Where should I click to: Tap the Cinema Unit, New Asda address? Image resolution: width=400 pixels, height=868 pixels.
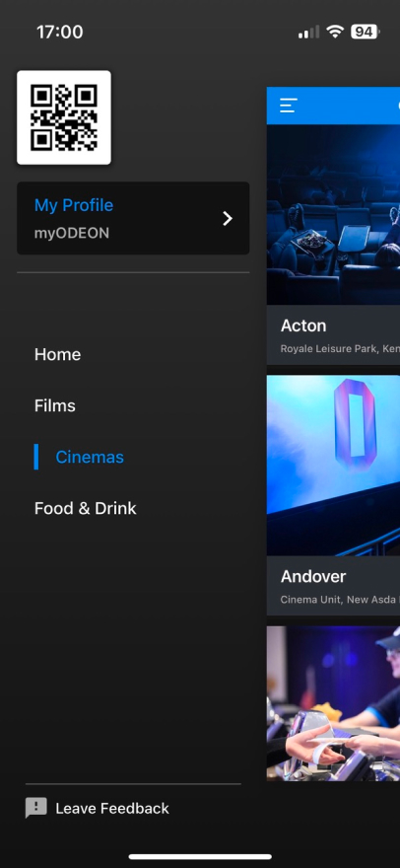[x=340, y=600]
